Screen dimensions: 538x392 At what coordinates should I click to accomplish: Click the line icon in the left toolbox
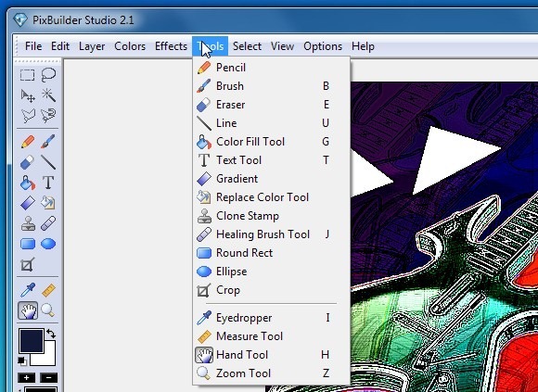pyautogui.click(x=48, y=162)
